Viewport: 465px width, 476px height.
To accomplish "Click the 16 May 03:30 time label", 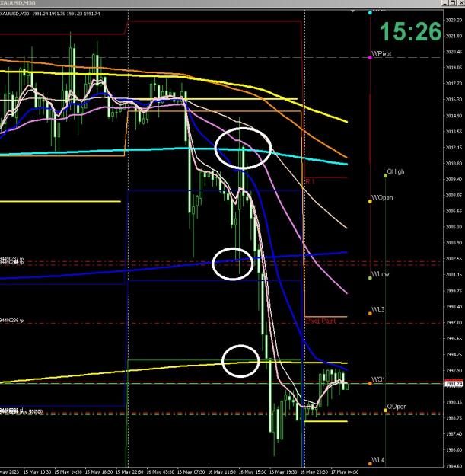I will (160, 472).
